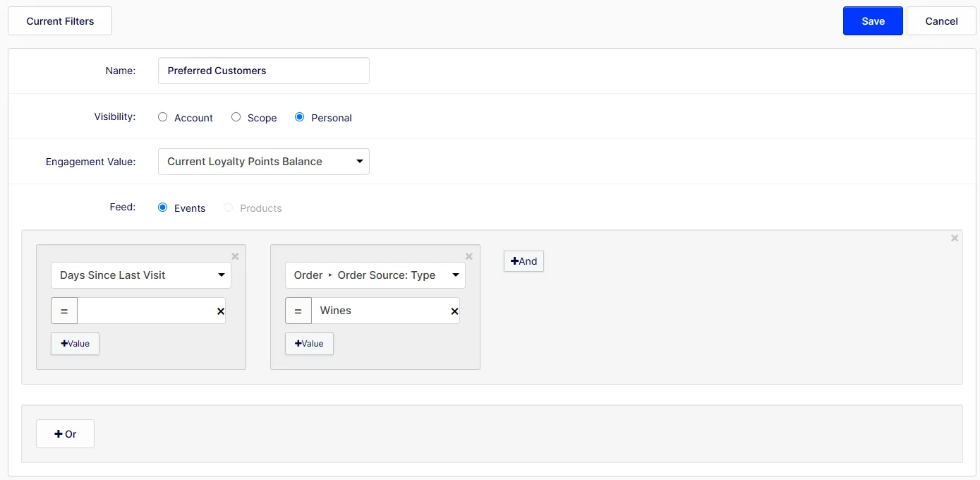This screenshot has height=480, width=980.
Task: Cancel editing the filter
Action: (941, 21)
